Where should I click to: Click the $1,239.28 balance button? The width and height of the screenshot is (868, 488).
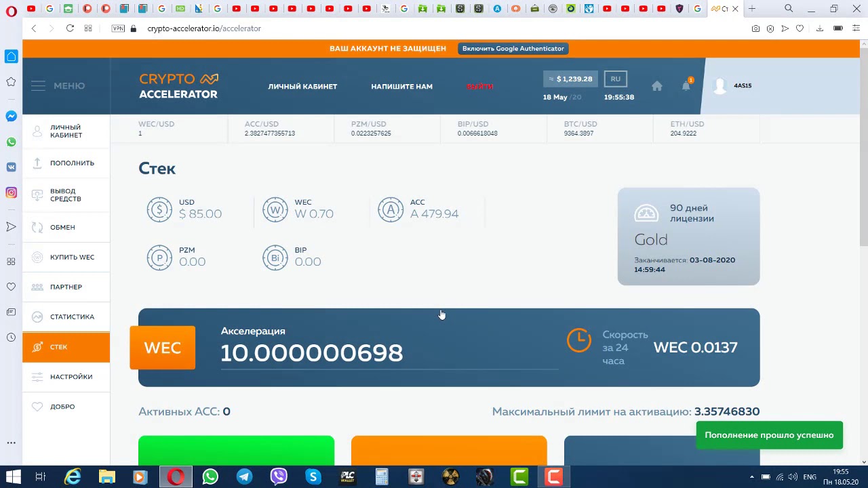click(570, 79)
